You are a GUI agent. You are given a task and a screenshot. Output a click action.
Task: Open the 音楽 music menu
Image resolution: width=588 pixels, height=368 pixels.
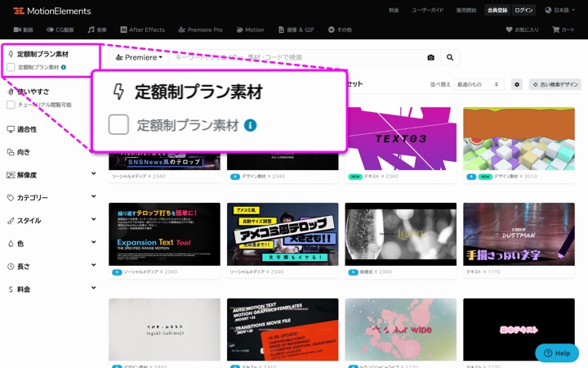[x=97, y=29]
